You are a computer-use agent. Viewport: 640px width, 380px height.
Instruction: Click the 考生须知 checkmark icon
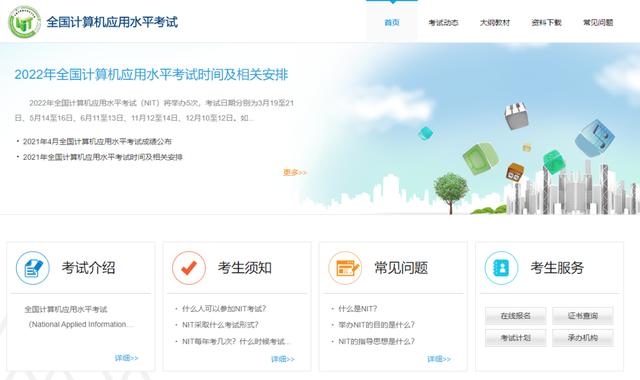pyautogui.click(x=189, y=268)
